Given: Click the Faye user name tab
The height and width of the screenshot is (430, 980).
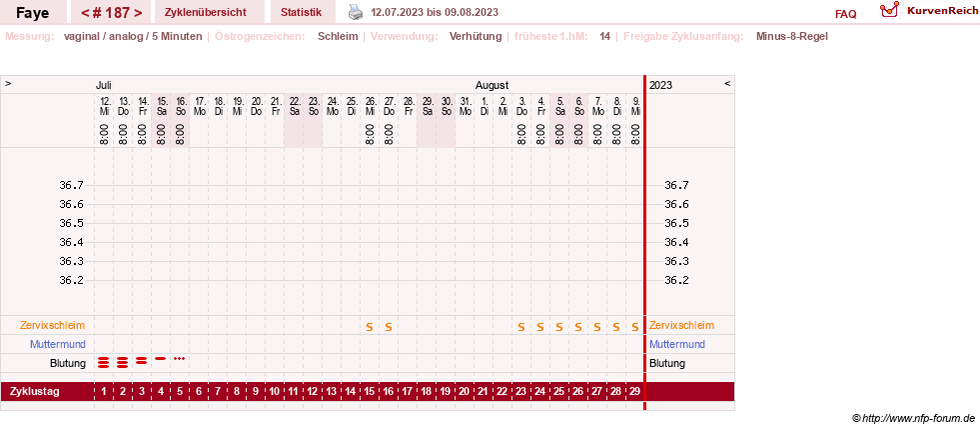Looking at the screenshot, I should point(33,13).
